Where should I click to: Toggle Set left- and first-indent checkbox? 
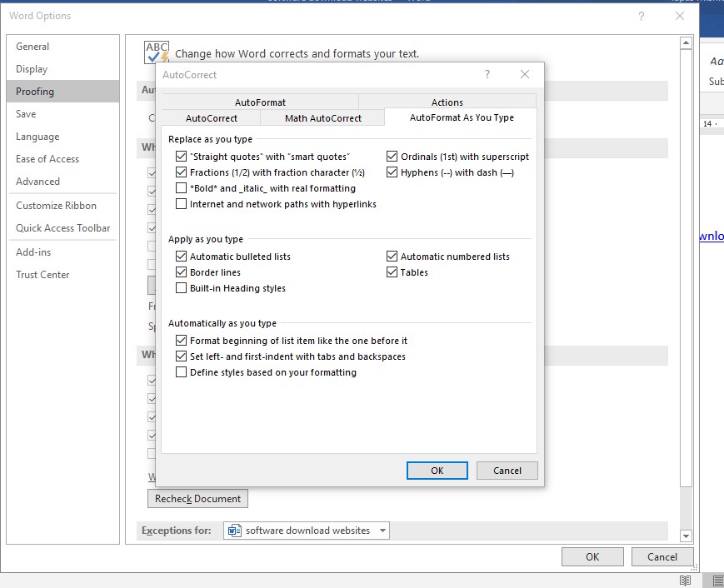coord(181,356)
